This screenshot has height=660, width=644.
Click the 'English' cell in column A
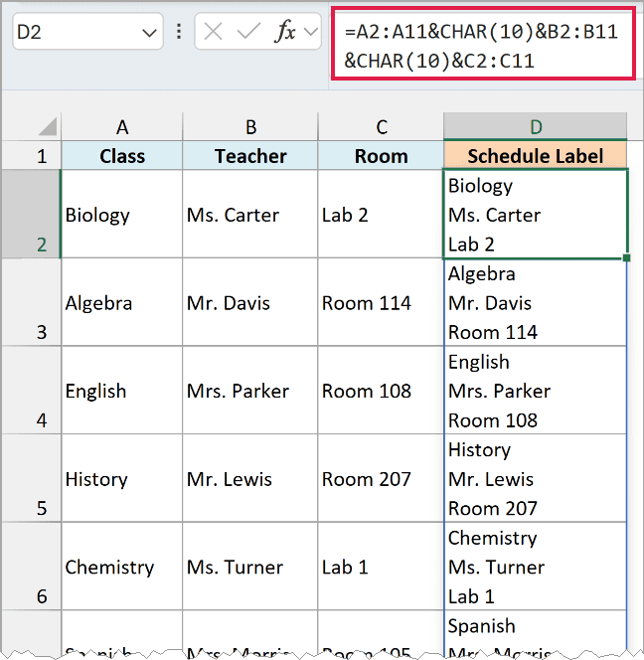point(122,391)
